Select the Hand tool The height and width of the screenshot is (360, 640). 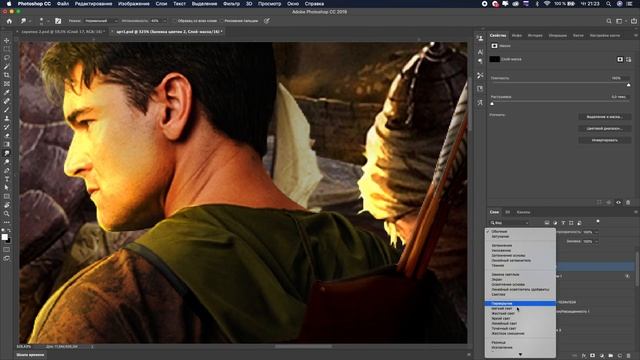tap(7, 205)
